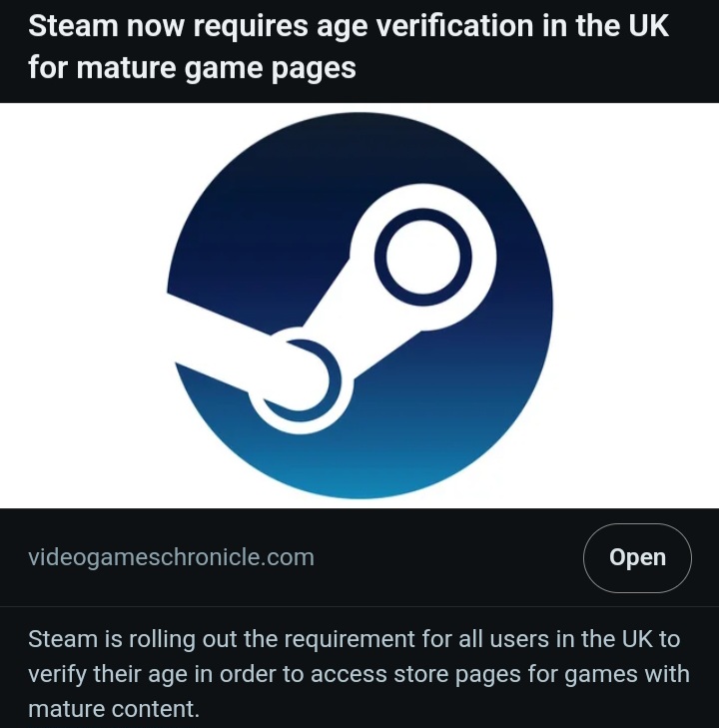719x728 pixels.
Task: Click the center of the large logo ring
Action: pos(422,257)
